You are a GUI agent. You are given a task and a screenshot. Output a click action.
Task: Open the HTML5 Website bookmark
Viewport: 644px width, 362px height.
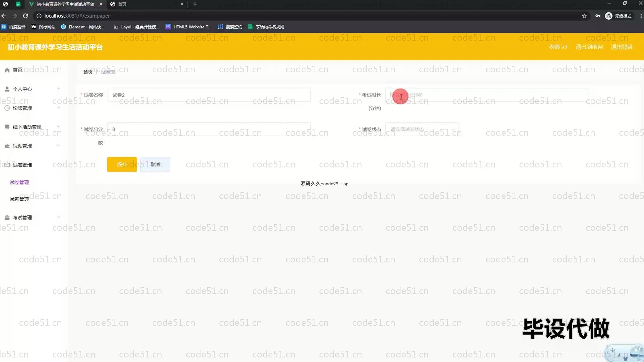coord(188,27)
